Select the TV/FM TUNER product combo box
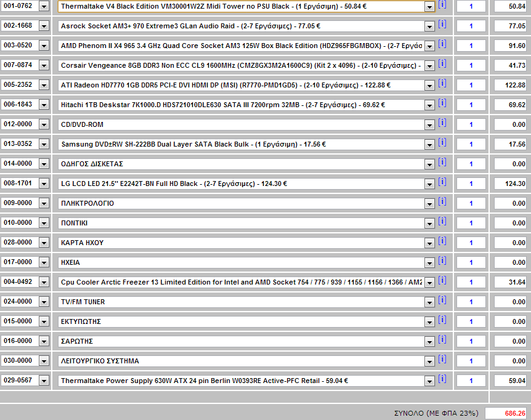 pyautogui.click(x=246, y=302)
